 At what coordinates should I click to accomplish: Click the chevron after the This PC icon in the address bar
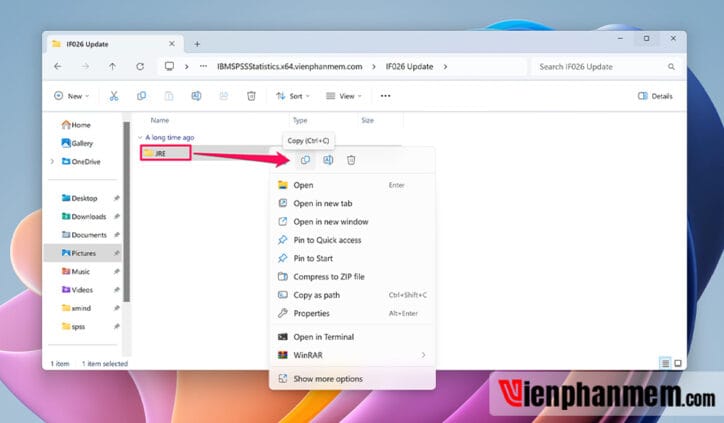(x=187, y=66)
